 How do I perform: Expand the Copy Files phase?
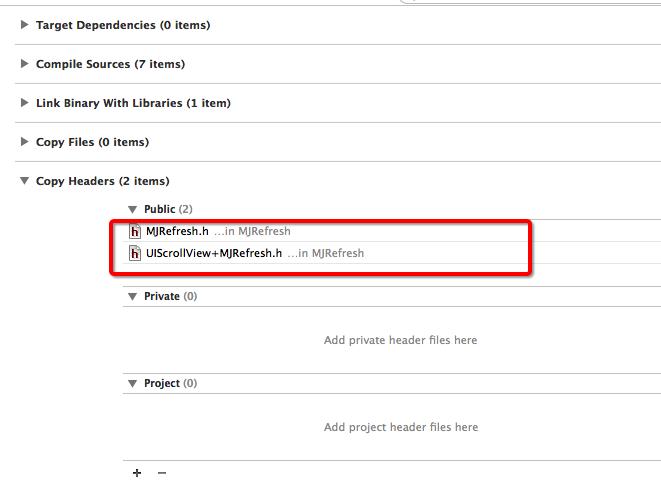[x=25, y=142]
